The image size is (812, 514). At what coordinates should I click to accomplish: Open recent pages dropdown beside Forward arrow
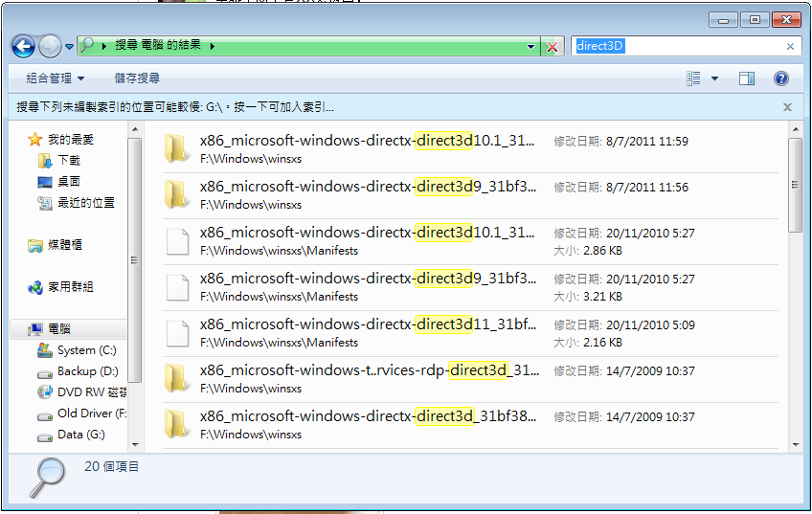(69, 47)
